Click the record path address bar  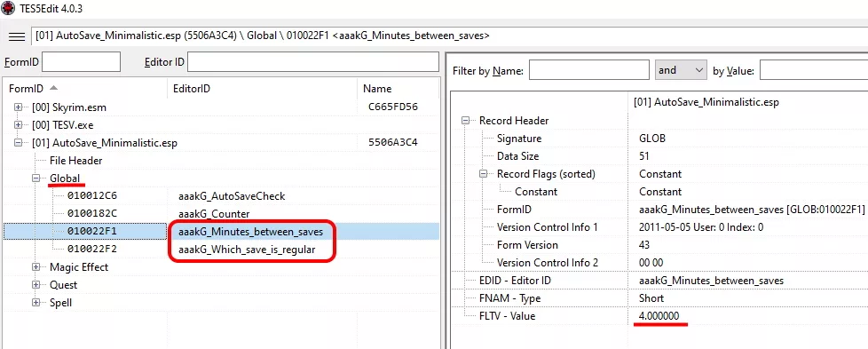[x=449, y=36]
